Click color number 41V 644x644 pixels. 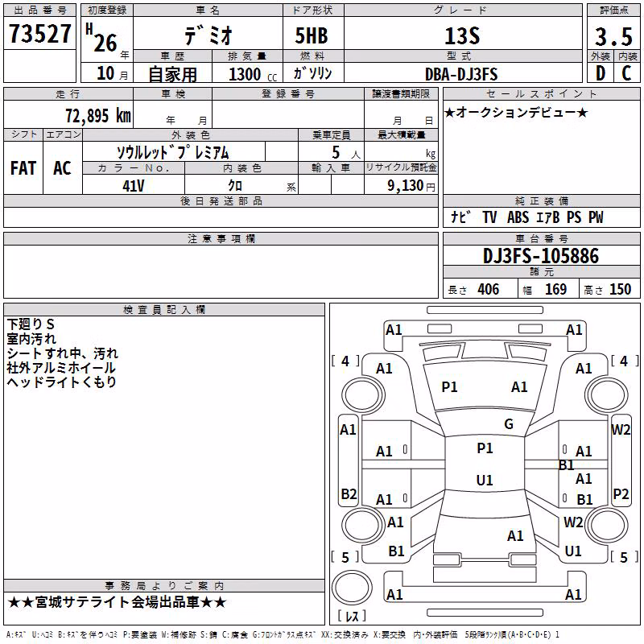coord(134,186)
